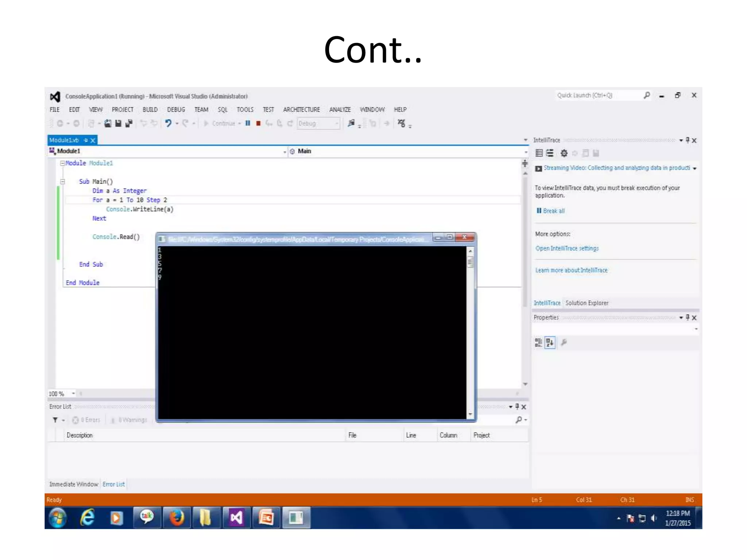Open the zoom 100 % dropdown
747x560 pixels.
point(73,393)
